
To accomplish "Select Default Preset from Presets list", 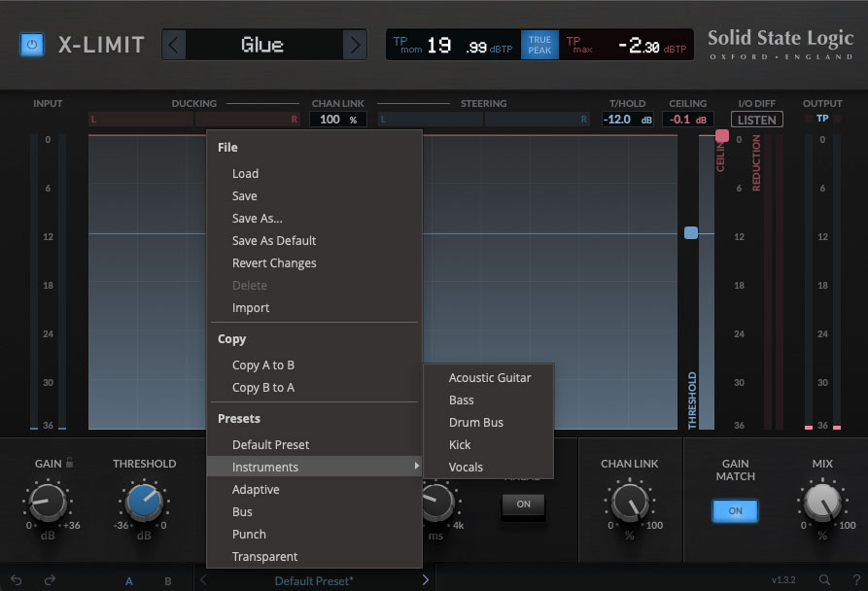I will [x=314, y=445].
